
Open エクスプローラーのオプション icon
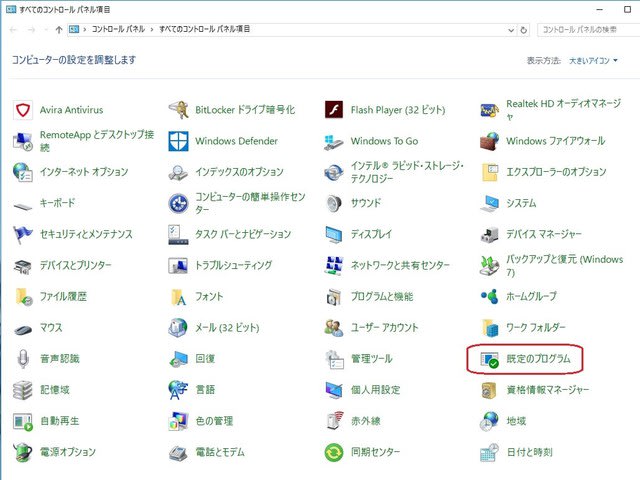pos(489,172)
